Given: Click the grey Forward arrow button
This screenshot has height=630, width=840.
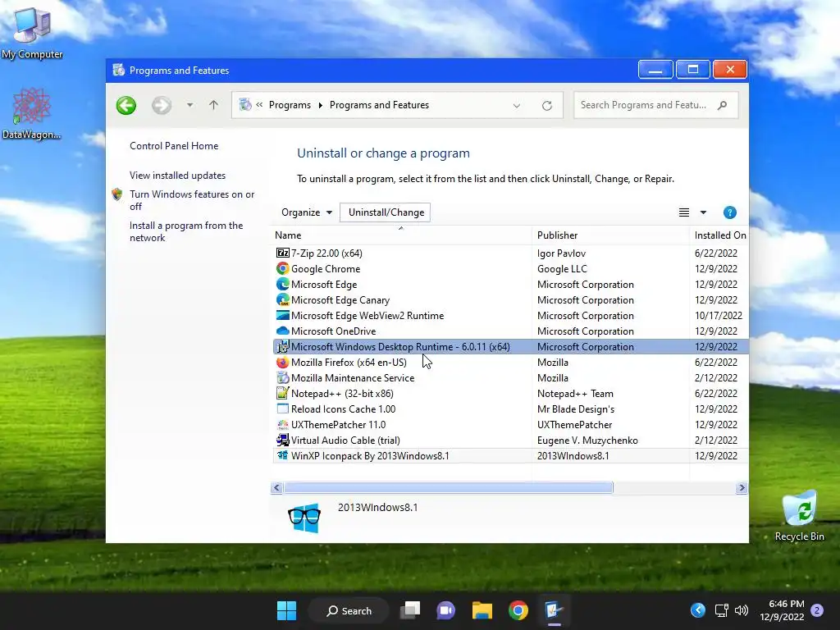Looking at the screenshot, I should click(x=162, y=105).
